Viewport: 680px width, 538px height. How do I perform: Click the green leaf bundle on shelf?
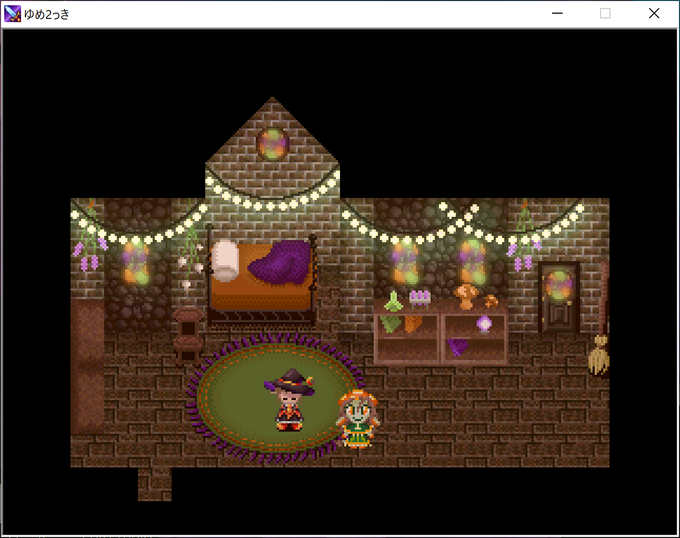(x=391, y=324)
